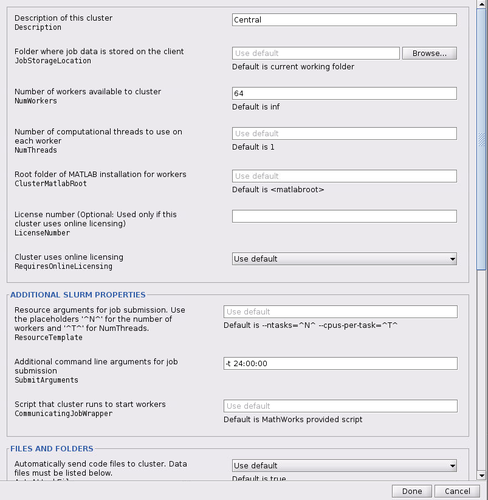Viewport: 488px width, 500px height.
Task: Click the 'Default is current working folder' text
Action: tap(293, 67)
